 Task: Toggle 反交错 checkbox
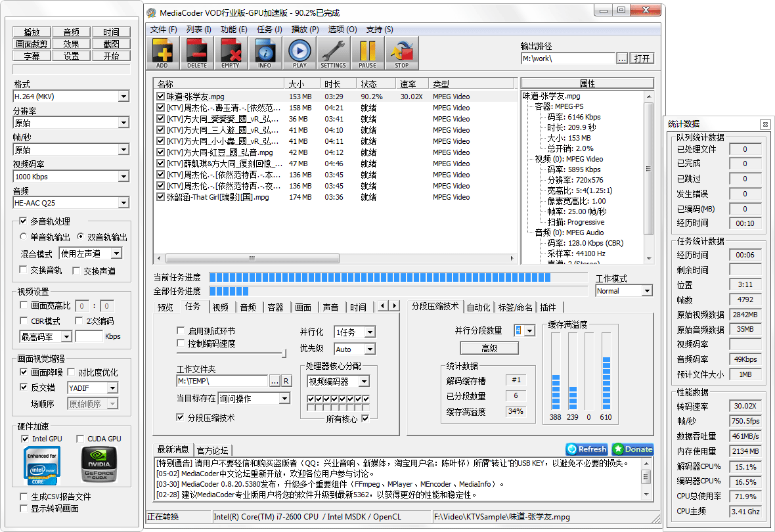coord(23,387)
